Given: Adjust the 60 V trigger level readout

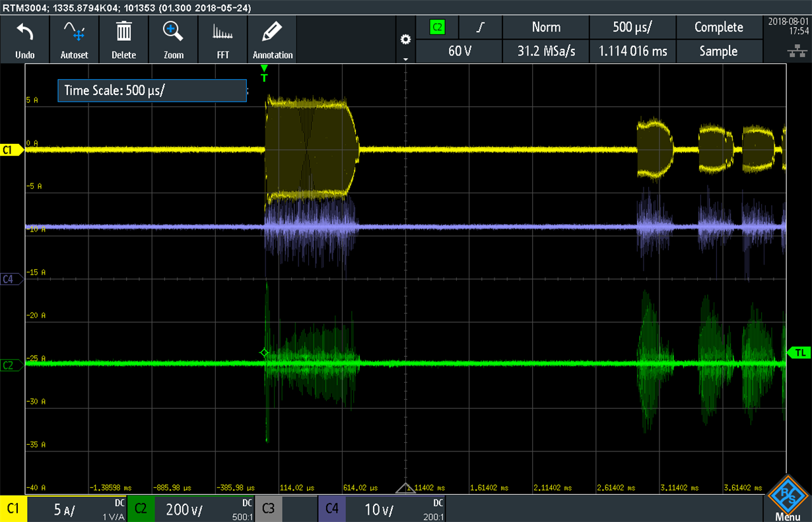Looking at the screenshot, I should (459, 51).
